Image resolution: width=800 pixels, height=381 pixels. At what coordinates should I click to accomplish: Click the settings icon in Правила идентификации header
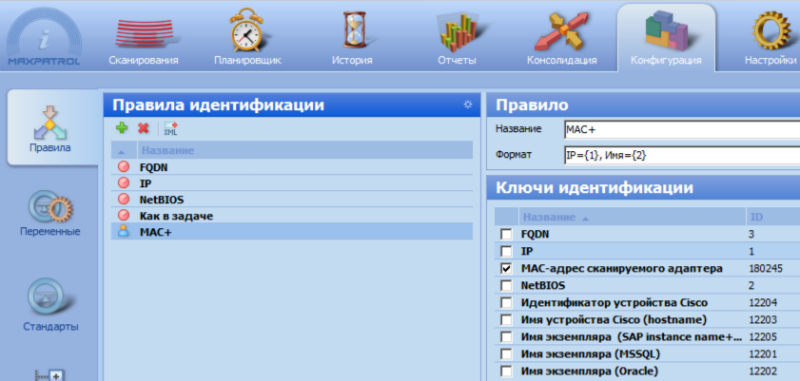[468, 105]
